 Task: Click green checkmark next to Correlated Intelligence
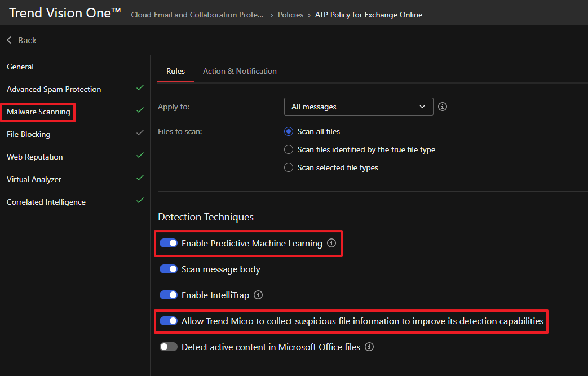click(x=140, y=200)
